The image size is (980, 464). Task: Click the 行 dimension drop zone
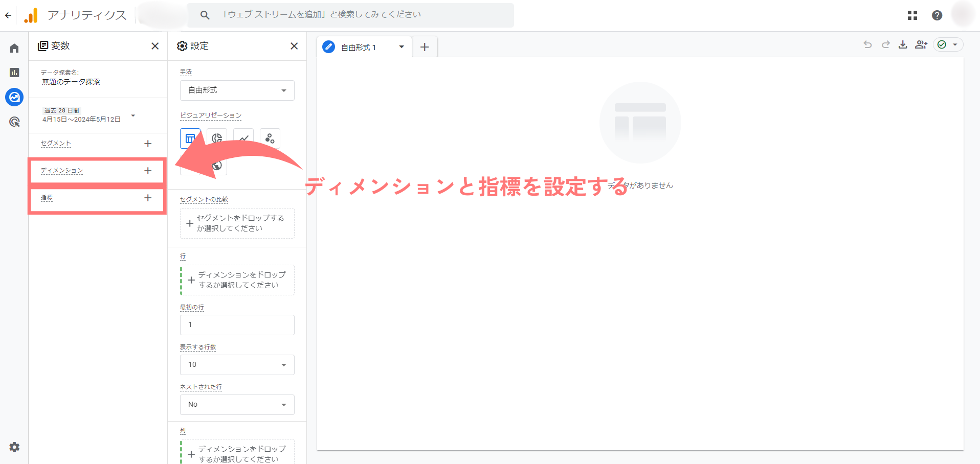pyautogui.click(x=237, y=280)
